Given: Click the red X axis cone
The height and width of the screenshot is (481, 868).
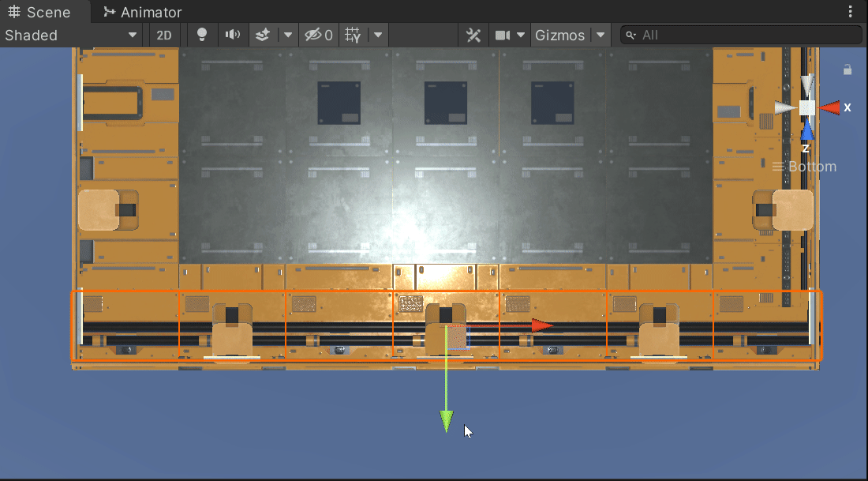Looking at the screenshot, I should [829, 107].
